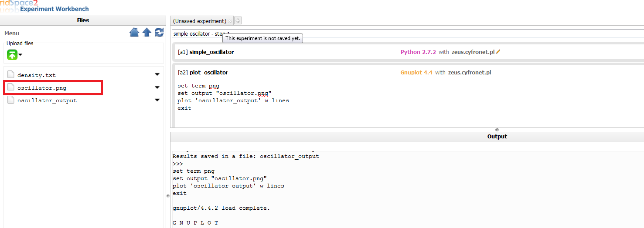Click inside the plot_oscillator code editor
Viewport: 644px width, 228px height.
click(x=409, y=102)
